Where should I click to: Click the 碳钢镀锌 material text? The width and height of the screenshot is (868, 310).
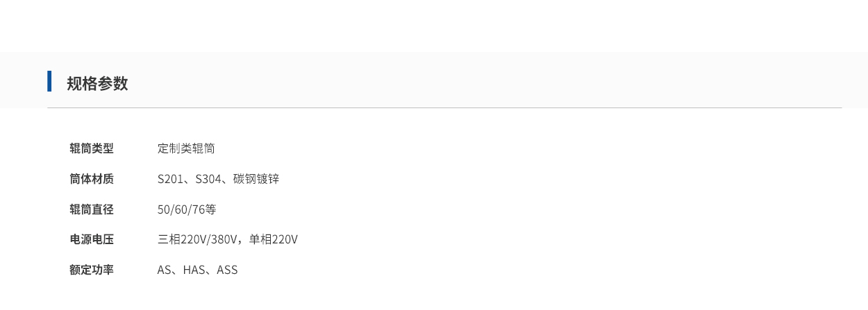coord(256,179)
